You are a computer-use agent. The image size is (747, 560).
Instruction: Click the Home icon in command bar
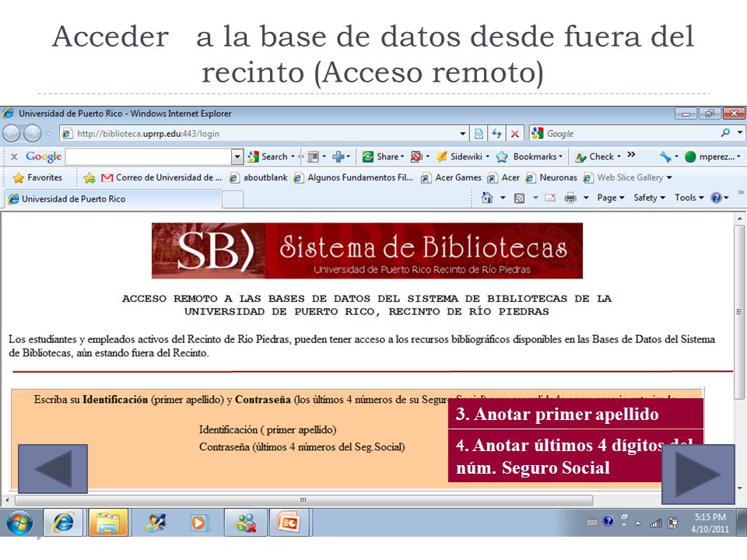point(487,198)
